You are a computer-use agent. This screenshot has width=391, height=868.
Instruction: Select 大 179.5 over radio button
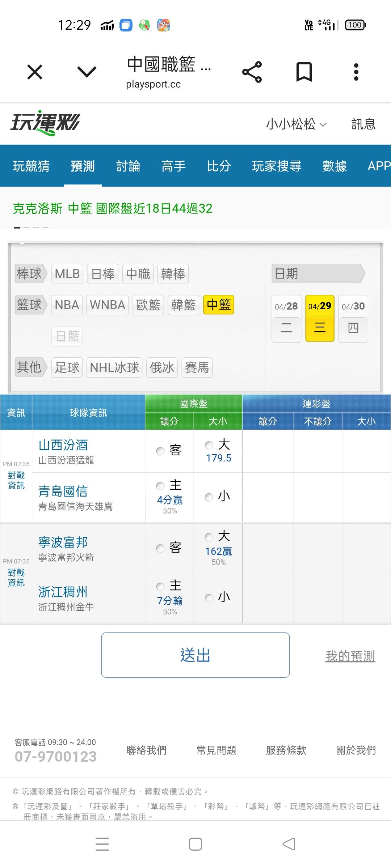coord(209,445)
